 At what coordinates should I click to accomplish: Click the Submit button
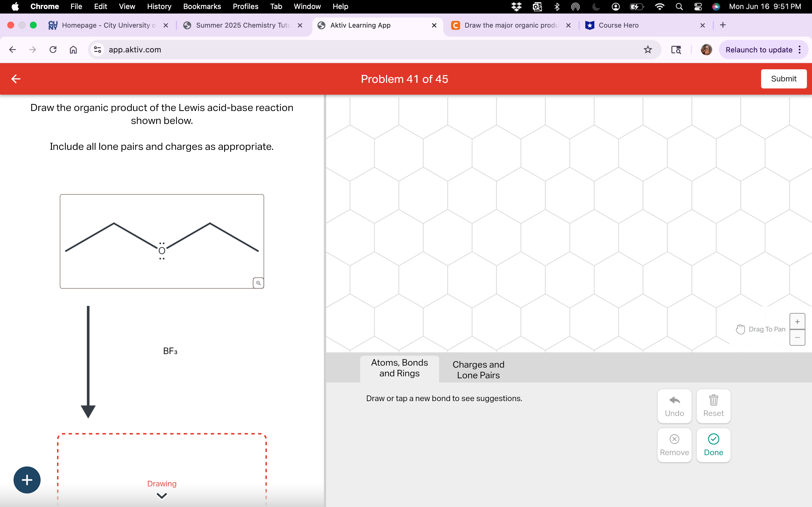pyautogui.click(x=784, y=79)
